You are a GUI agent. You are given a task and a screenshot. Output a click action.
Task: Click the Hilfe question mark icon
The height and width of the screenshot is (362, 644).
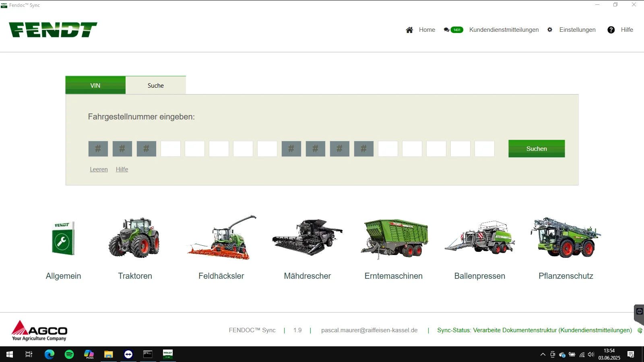(611, 29)
